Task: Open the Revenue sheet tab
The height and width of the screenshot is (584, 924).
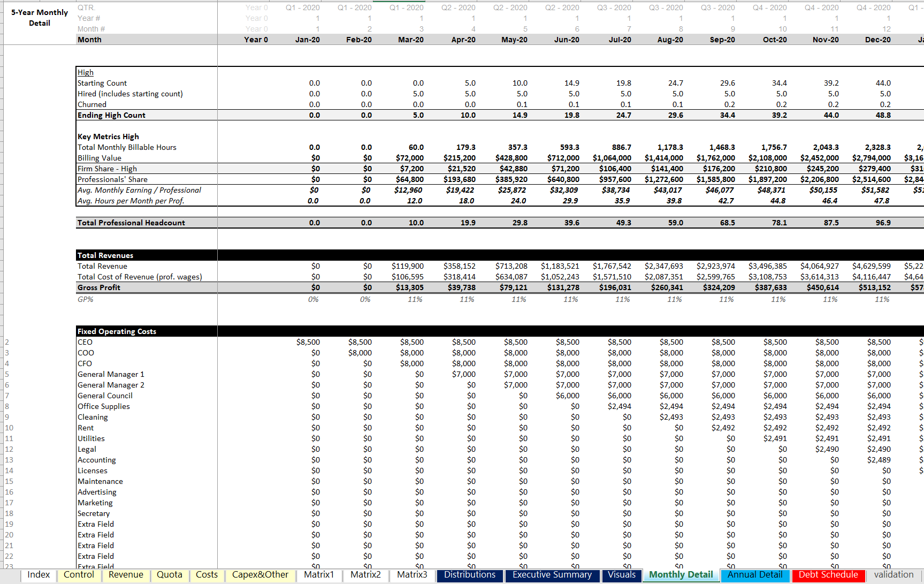Action: [126, 575]
